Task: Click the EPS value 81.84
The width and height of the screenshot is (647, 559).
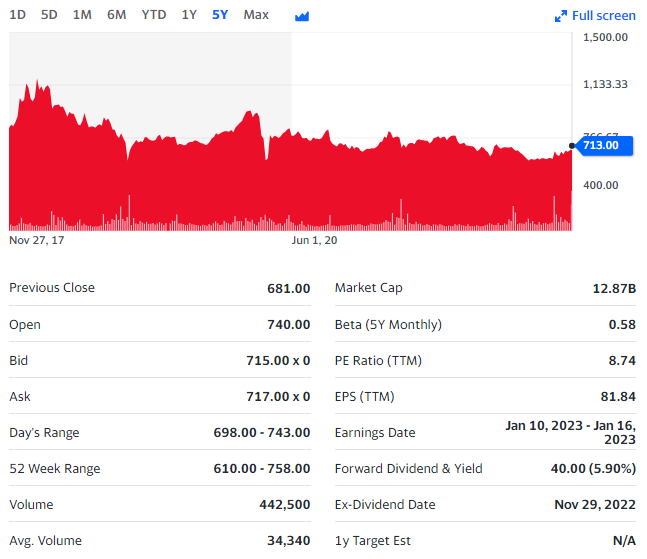Action: (x=618, y=396)
